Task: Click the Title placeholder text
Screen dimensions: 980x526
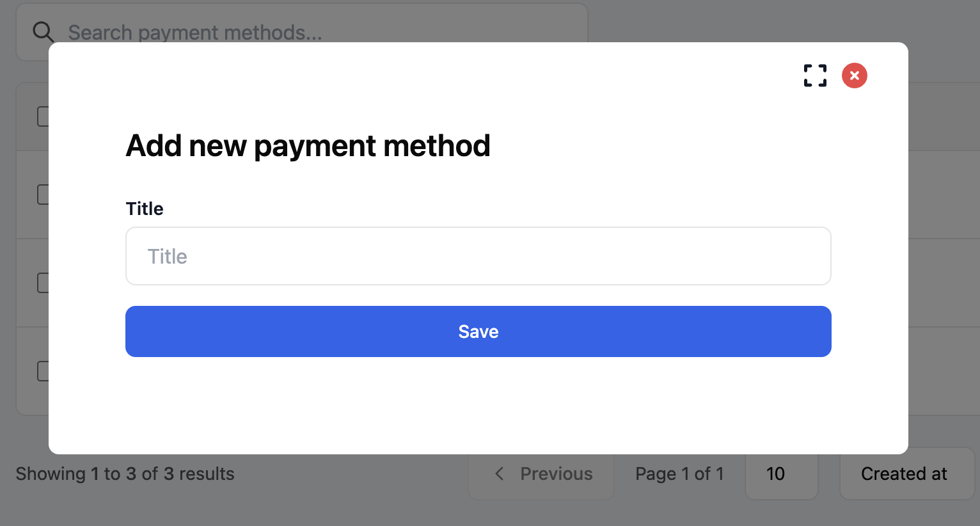Action: 168,257
